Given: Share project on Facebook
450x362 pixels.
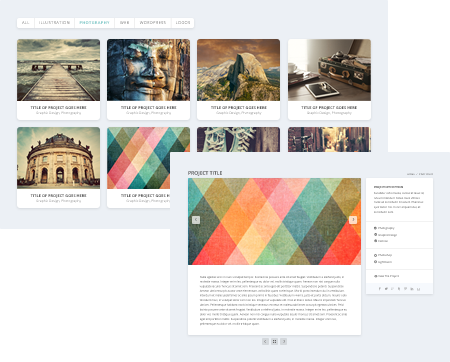Looking at the screenshot, I should [x=380, y=289].
